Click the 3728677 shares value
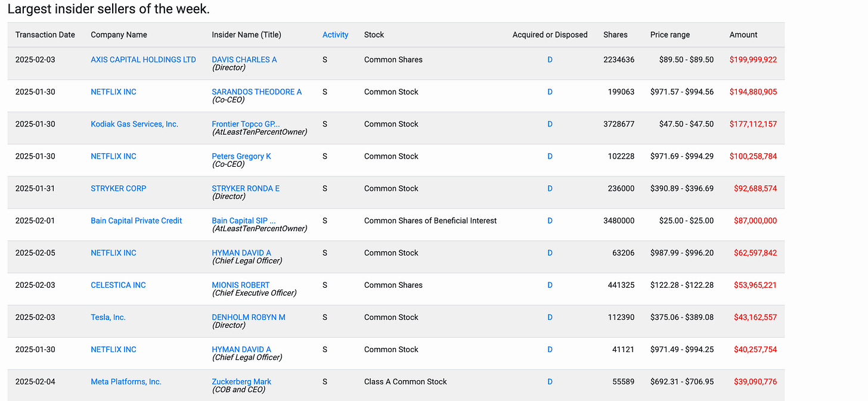Screen dimensions: 868x401 (x=619, y=124)
